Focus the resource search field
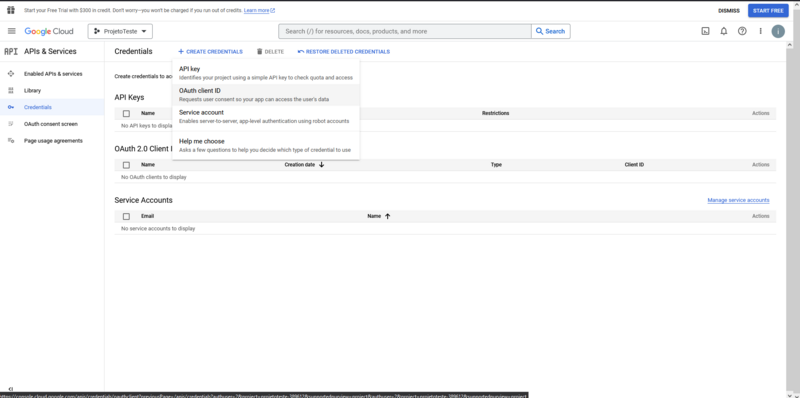The height and width of the screenshot is (398, 800). click(x=405, y=31)
